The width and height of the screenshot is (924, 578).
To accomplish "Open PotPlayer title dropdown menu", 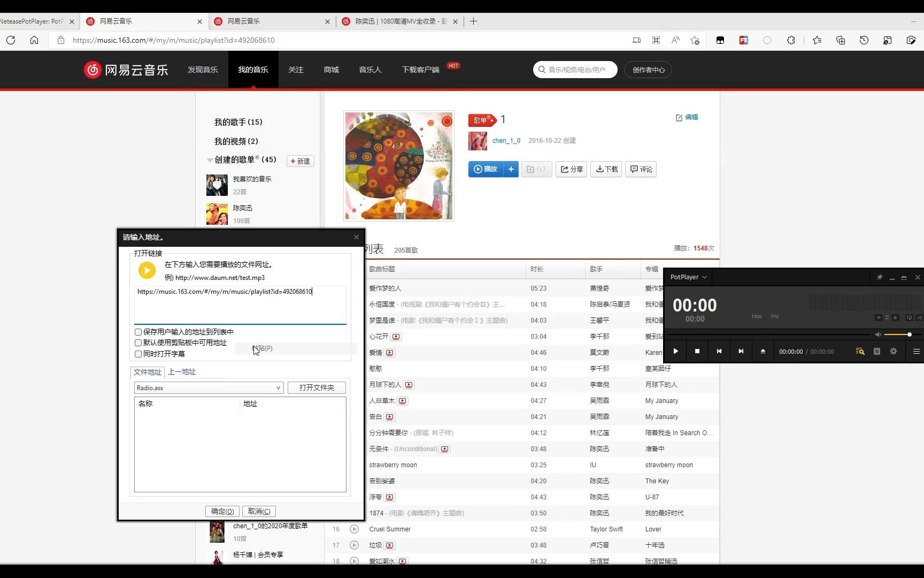I will (x=688, y=277).
